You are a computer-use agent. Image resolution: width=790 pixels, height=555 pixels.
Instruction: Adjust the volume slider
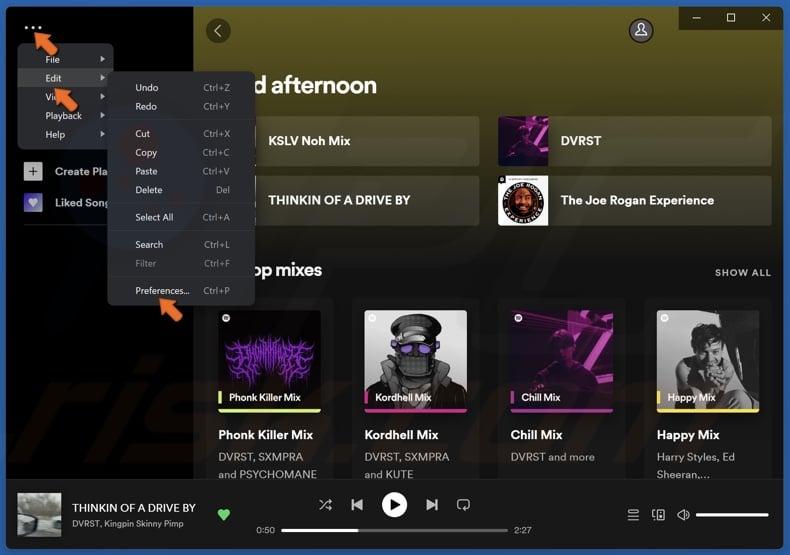coord(732,515)
